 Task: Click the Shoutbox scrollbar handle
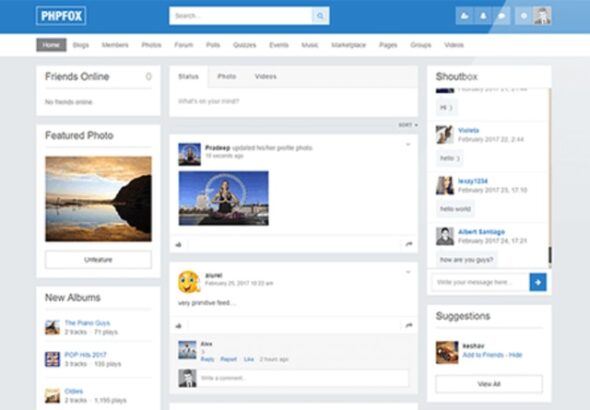click(x=550, y=255)
